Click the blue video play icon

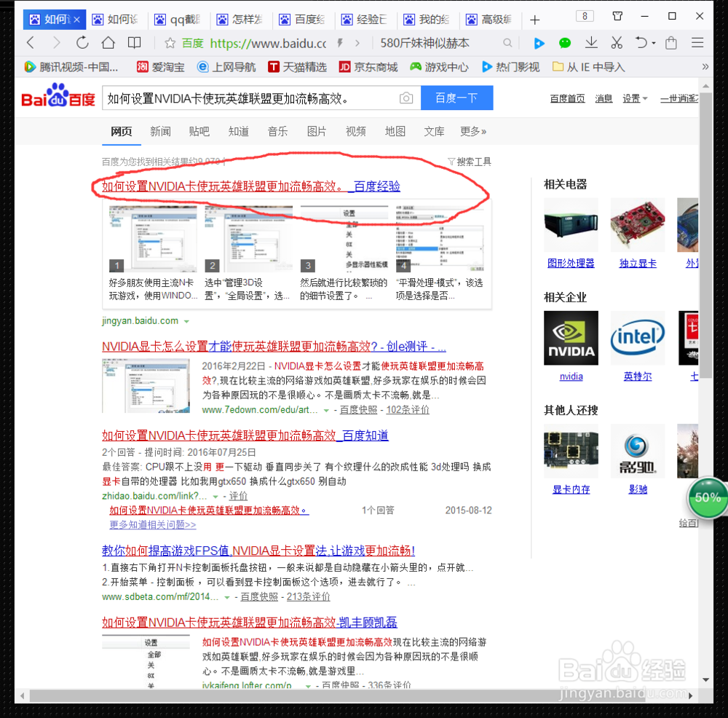pos(539,44)
